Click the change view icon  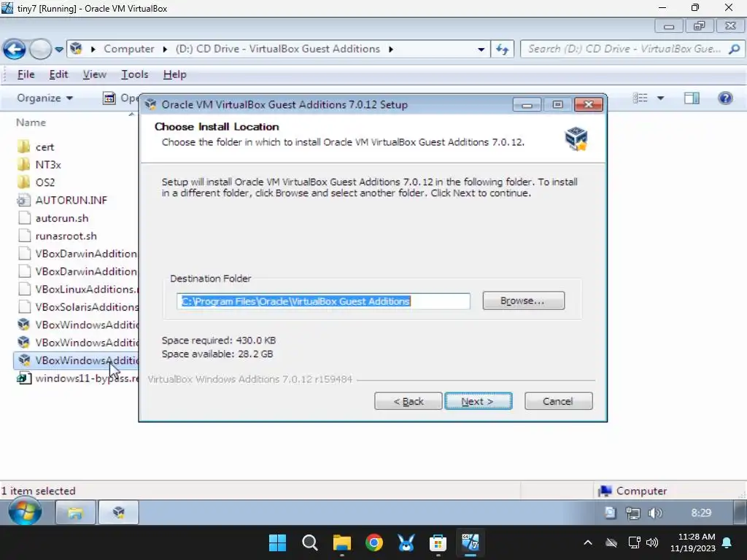tap(640, 98)
